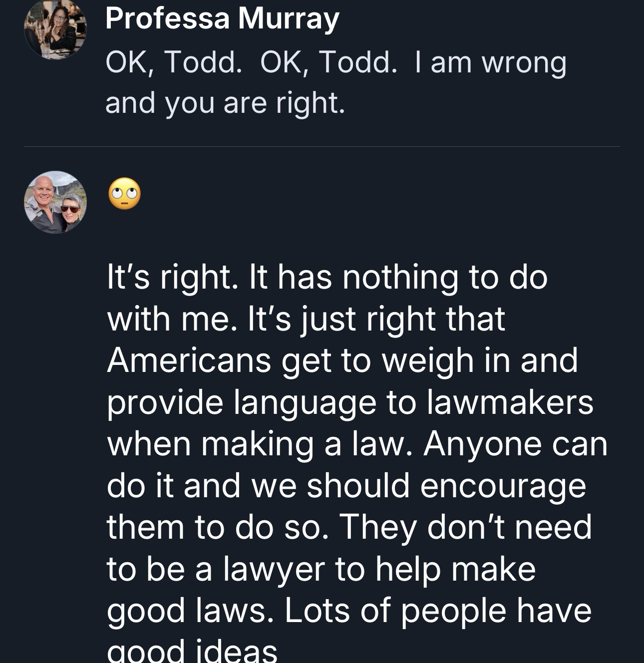Click the word "Americans" in the reply

coord(188,360)
